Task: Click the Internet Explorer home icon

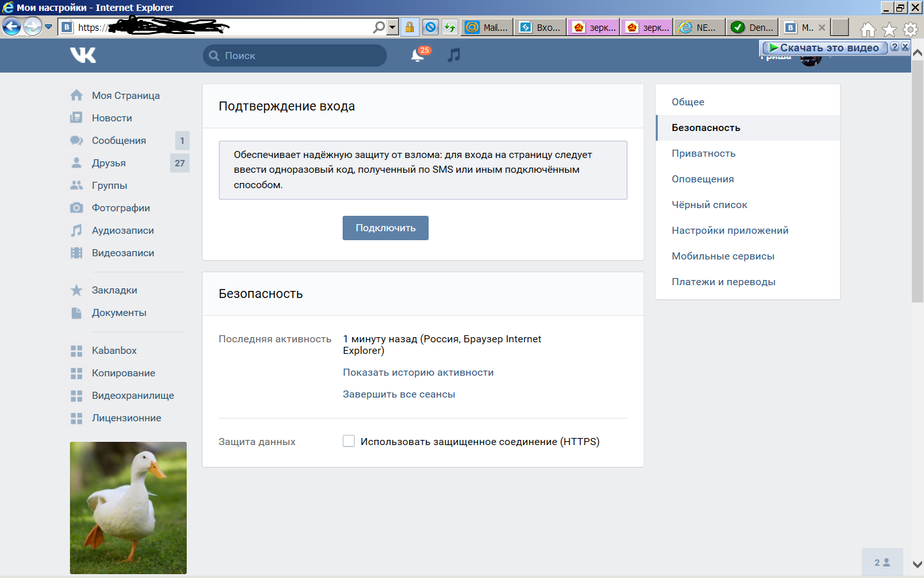Action: click(868, 30)
